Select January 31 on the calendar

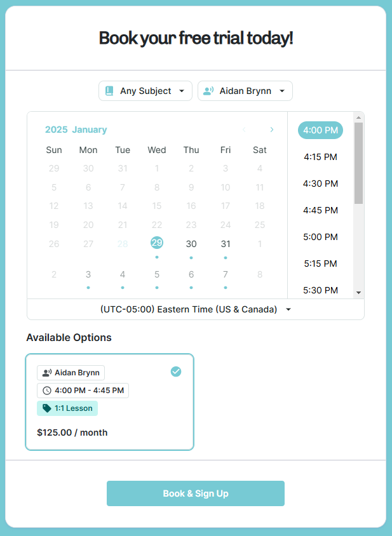(225, 244)
